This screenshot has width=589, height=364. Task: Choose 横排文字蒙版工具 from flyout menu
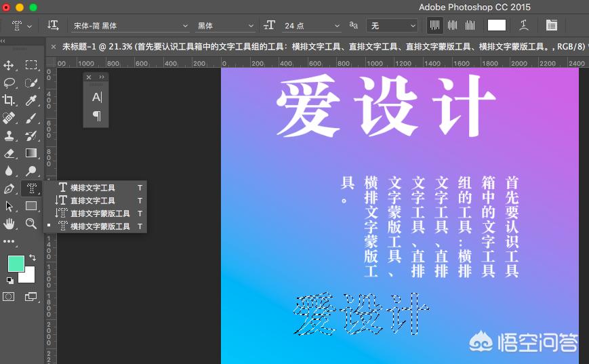96,226
